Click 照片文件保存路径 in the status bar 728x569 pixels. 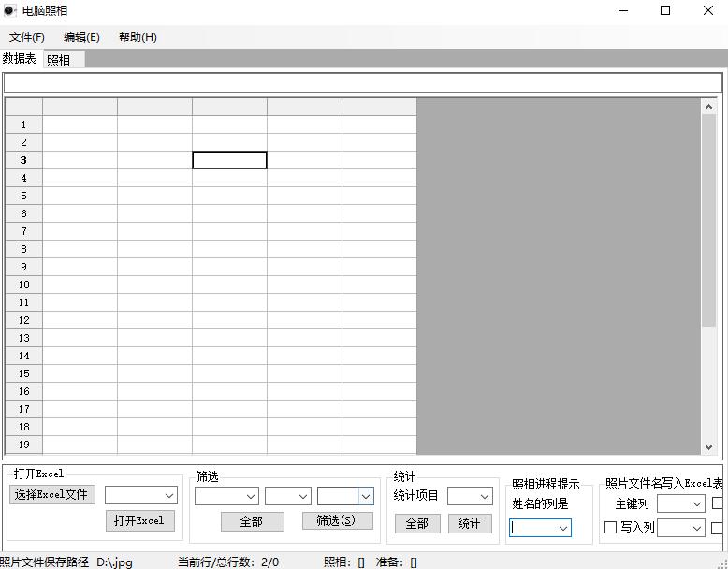pyautogui.click(x=45, y=562)
